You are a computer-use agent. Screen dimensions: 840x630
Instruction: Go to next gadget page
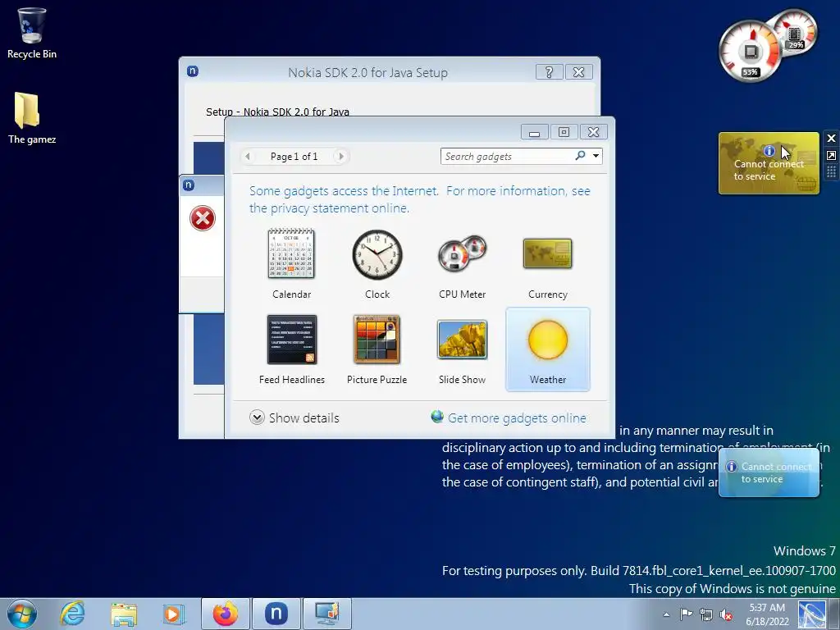(x=340, y=157)
